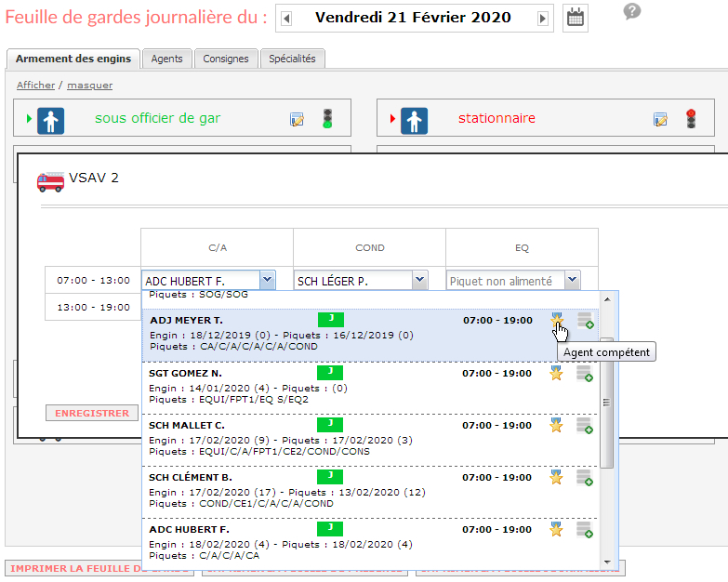
Task: Click add icon for ADJ MEYER T.
Action: click(586, 321)
